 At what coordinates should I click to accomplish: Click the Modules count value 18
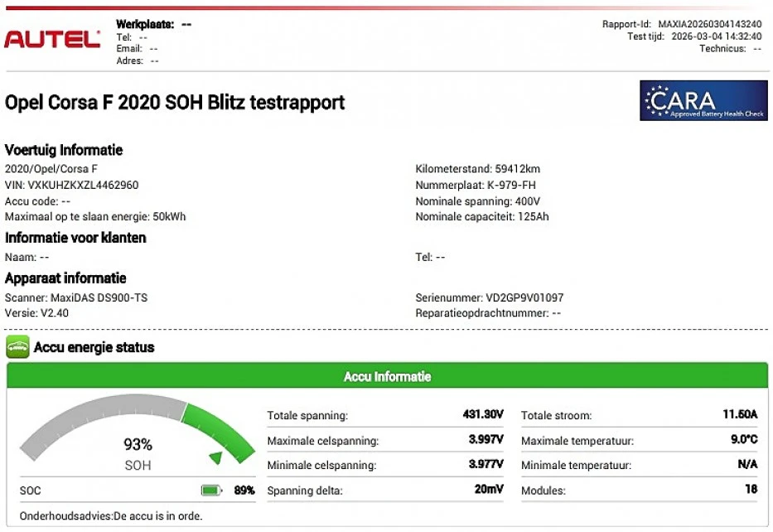(x=751, y=490)
